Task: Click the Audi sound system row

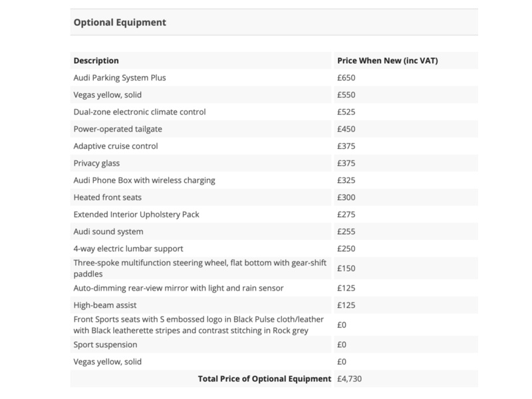Action: pyautogui.click(x=108, y=231)
